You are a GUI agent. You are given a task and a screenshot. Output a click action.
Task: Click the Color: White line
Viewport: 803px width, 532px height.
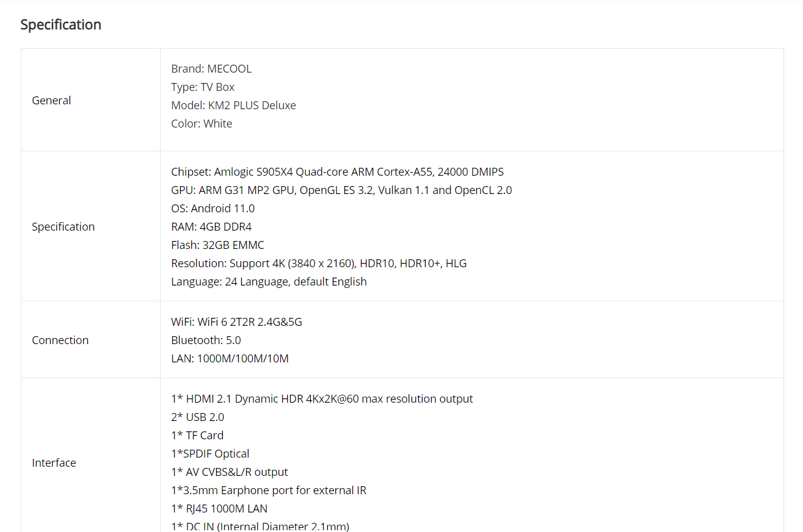point(202,123)
